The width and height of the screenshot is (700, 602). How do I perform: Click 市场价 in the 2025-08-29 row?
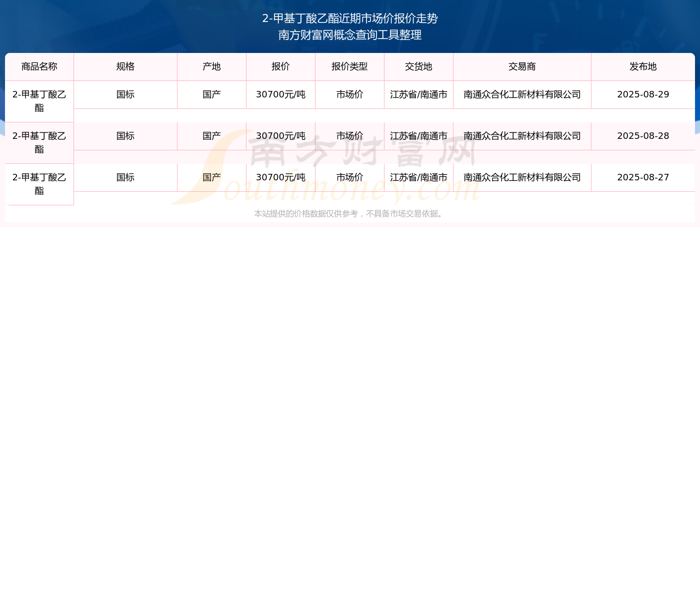point(350,94)
